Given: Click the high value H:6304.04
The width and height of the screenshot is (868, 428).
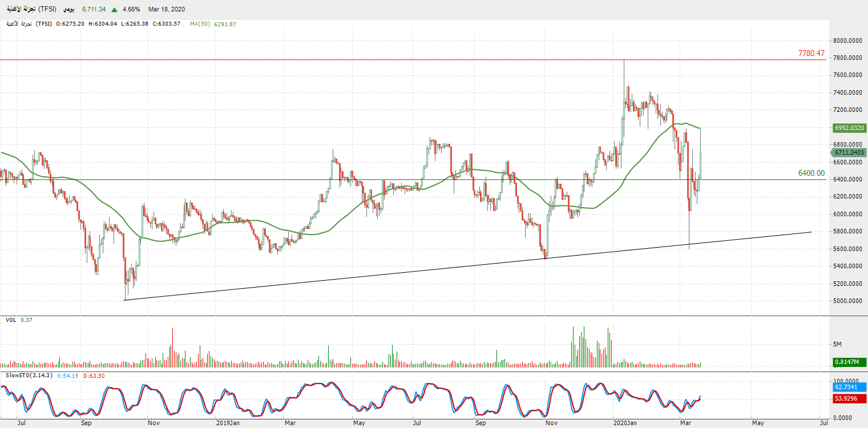Looking at the screenshot, I should [104, 24].
